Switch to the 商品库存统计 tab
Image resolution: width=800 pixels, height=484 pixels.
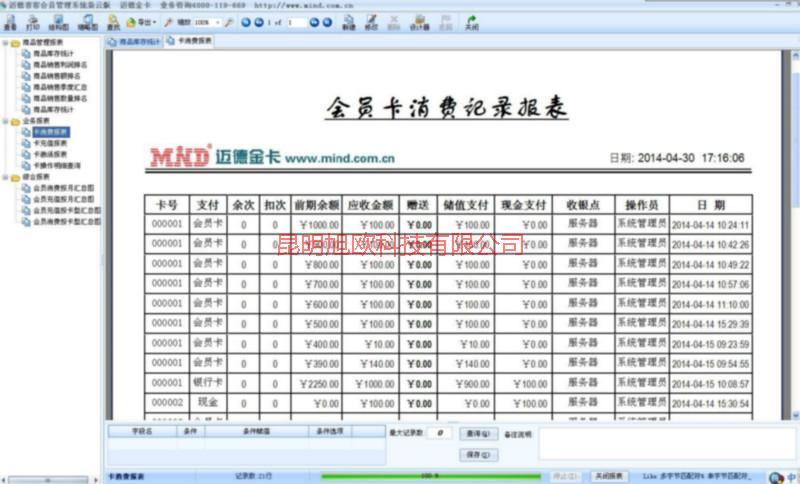135,42
